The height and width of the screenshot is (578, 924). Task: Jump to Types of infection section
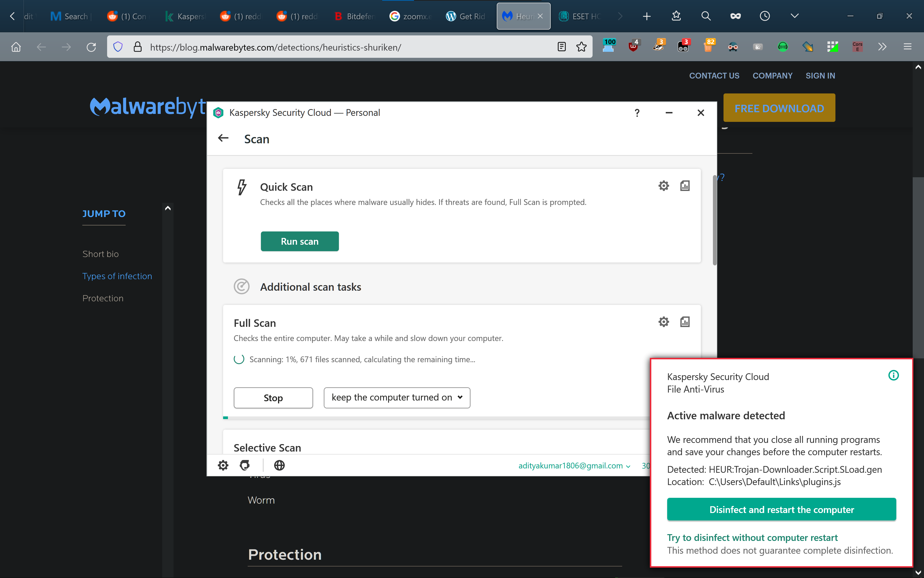tap(117, 276)
